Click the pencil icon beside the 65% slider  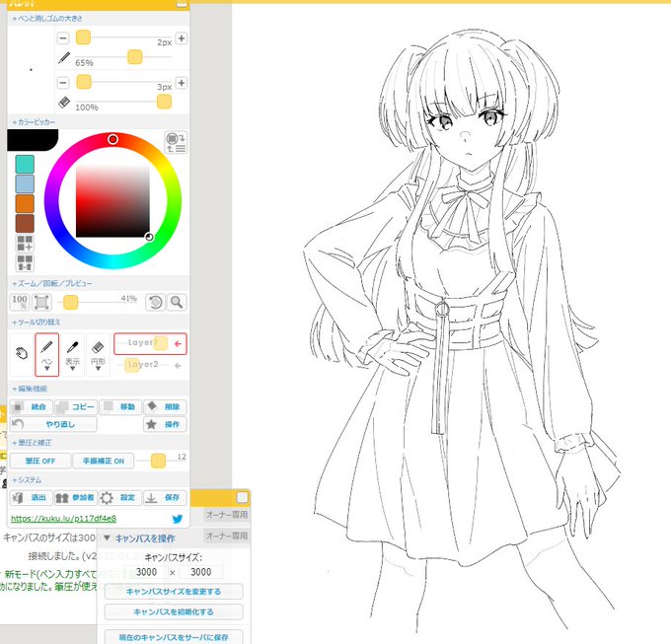click(64, 58)
